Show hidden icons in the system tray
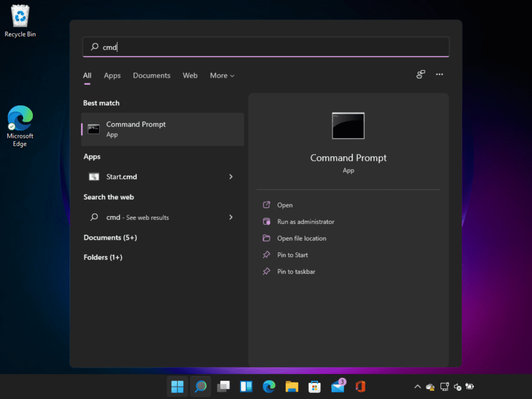 pyautogui.click(x=417, y=387)
